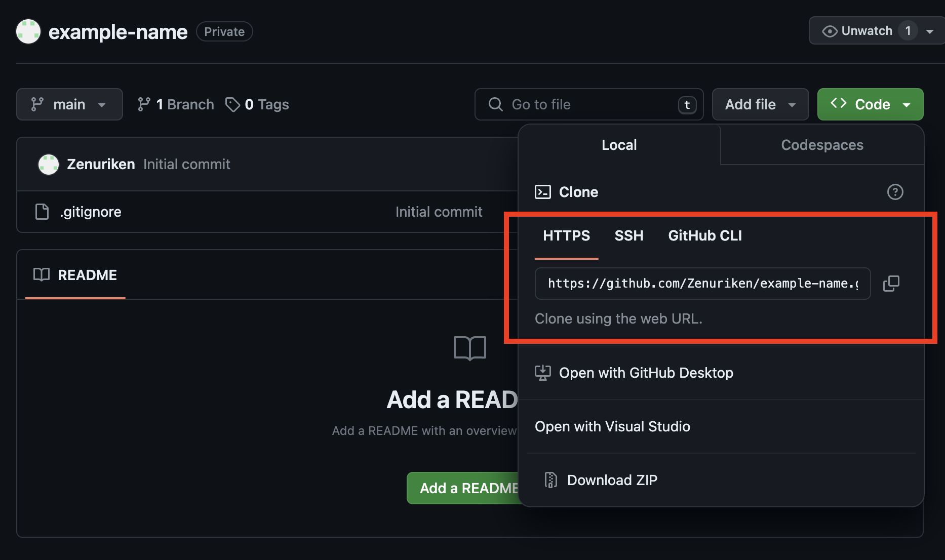Select the GitHub CLI clone option
This screenshot has height=560, width=945.
pos(705,235)
